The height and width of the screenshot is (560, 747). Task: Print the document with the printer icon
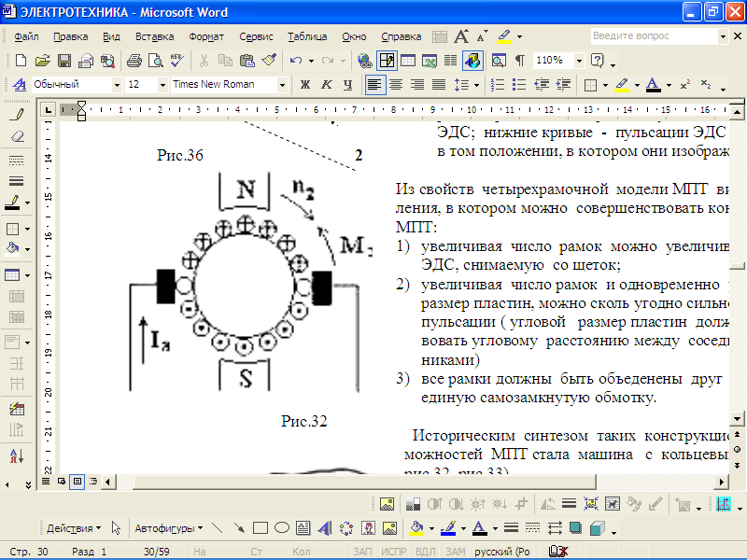pos(134,61)
